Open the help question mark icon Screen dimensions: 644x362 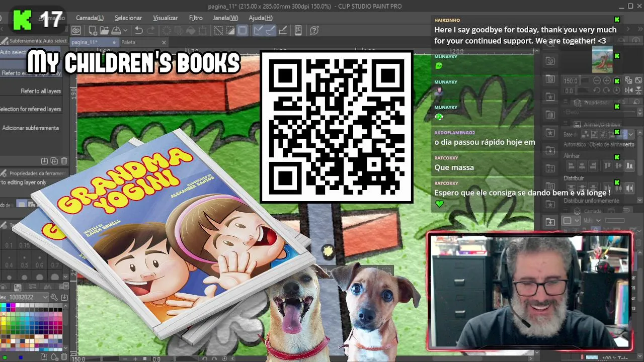pyautogui.click(x=314, y=31)
